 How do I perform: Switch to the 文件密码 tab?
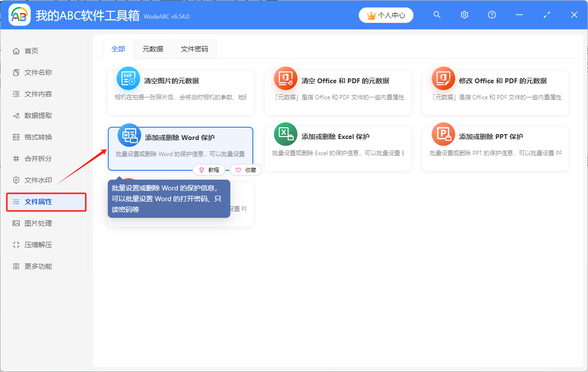195,49
